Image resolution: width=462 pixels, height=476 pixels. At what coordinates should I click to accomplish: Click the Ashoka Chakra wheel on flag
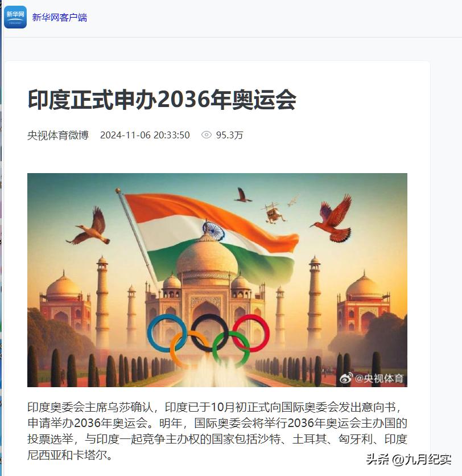click(213, 231)
